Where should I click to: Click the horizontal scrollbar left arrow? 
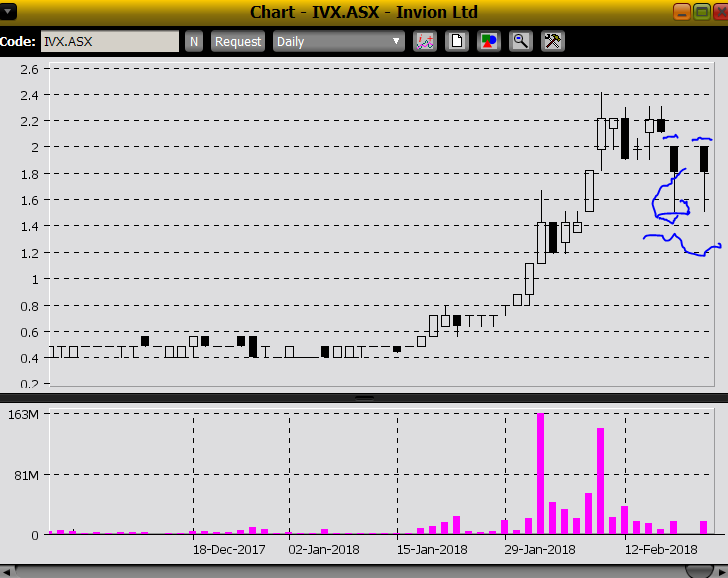[x=6, y=572]
